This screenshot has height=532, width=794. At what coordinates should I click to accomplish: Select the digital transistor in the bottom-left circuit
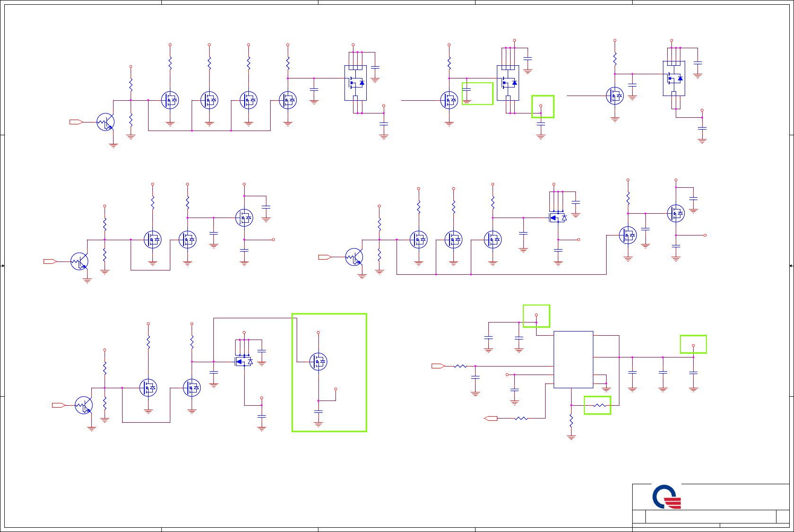tap(84, 405)
